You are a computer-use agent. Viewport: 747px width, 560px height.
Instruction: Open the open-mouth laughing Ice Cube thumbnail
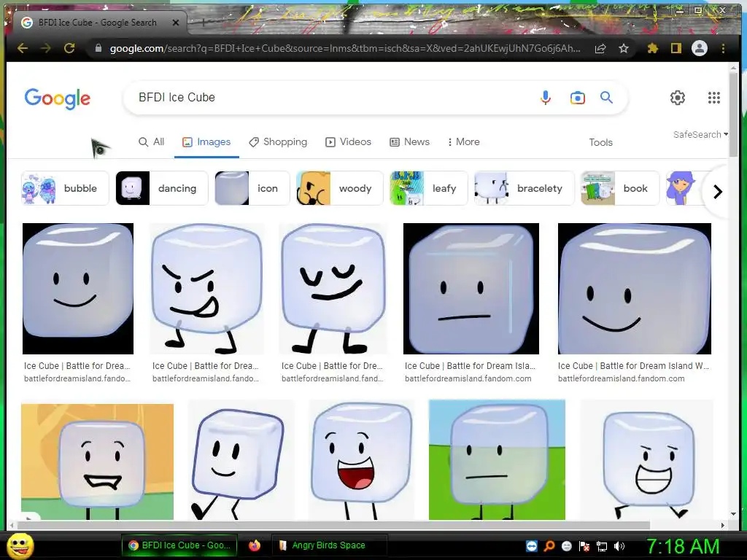tap(362, 460)
